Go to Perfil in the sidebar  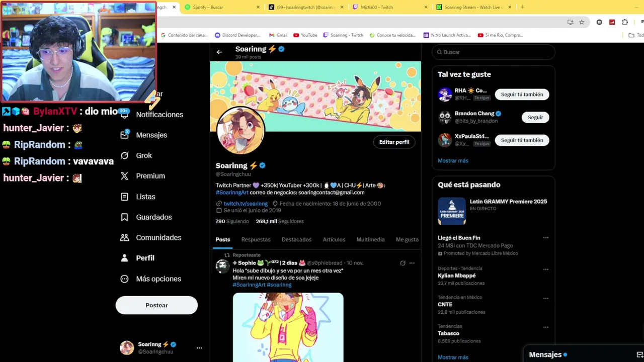[137, 258]
